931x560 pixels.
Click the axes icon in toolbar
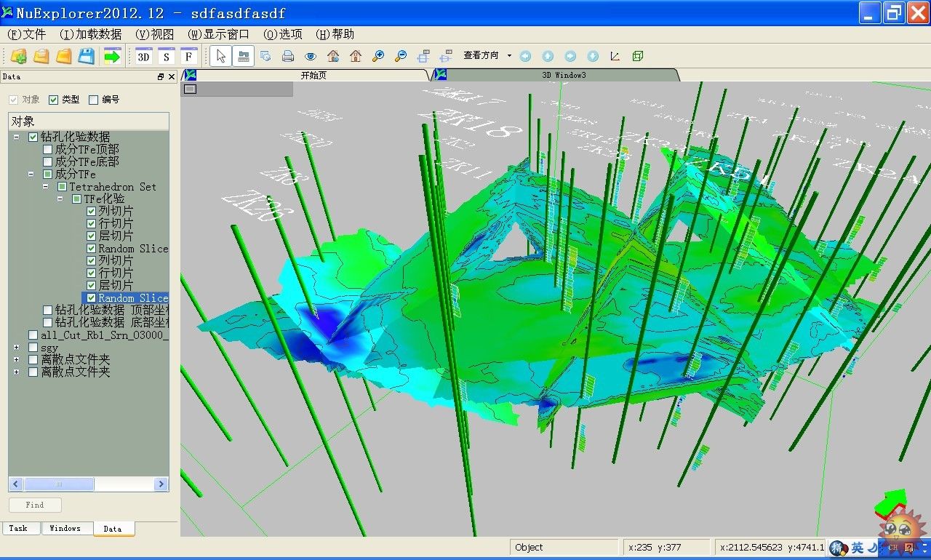(615, 56)
